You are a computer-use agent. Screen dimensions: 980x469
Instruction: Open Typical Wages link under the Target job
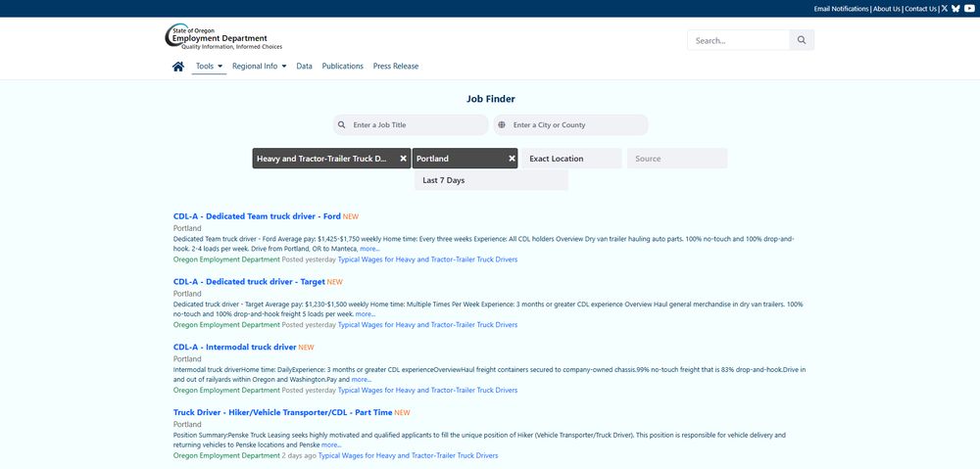(427, 325)
